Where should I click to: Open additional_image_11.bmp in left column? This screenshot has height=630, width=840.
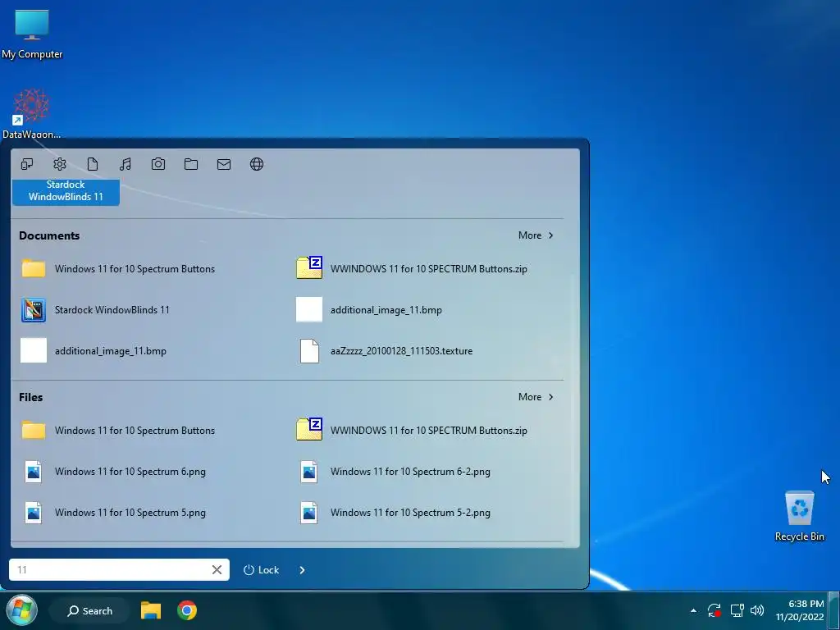[94, 351]
